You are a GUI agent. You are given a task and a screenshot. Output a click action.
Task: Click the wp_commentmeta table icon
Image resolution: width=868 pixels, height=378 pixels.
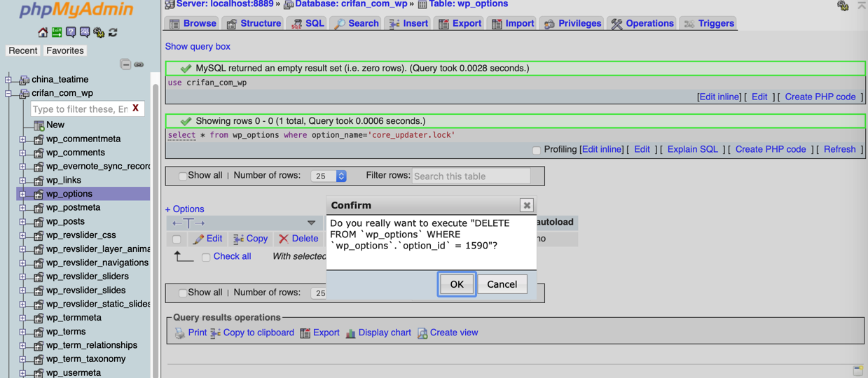pos(39,139)
